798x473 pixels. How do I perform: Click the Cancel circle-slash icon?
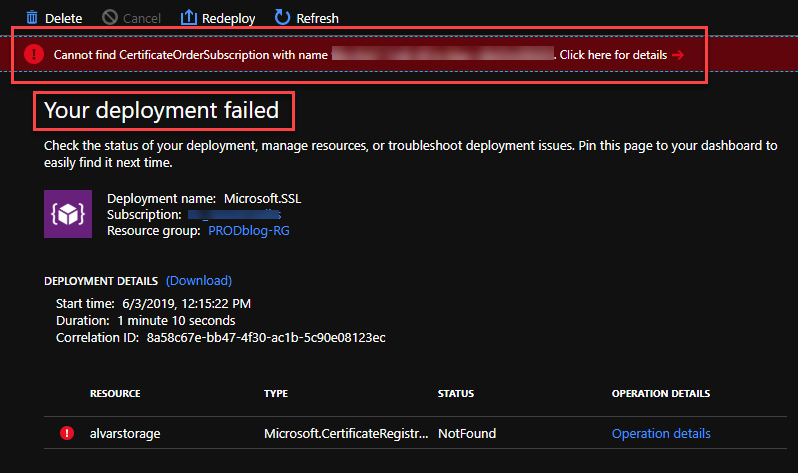(109, 18)
